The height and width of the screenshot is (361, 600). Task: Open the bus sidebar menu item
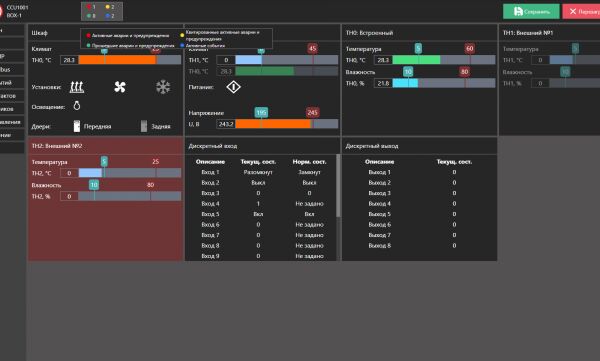pos(11,69)
